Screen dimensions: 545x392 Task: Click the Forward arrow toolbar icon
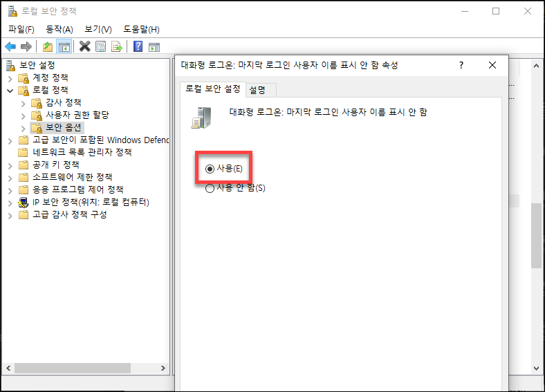coord(26,46)
